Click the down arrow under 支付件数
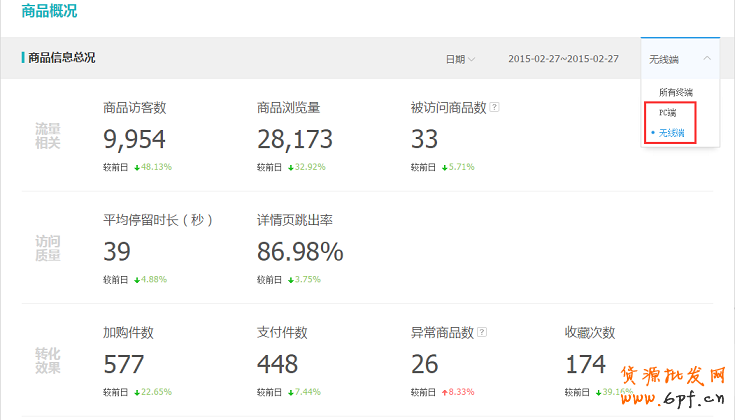Screen dimensions: 735x420 point(291,392)
